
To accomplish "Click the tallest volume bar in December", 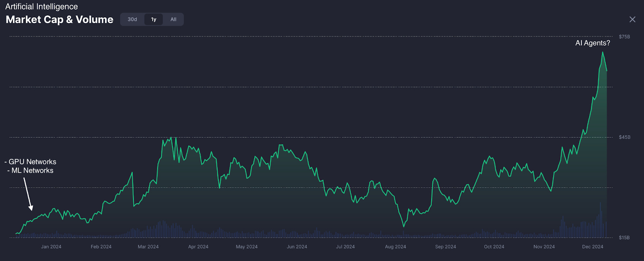I will (x=601, y=220).
